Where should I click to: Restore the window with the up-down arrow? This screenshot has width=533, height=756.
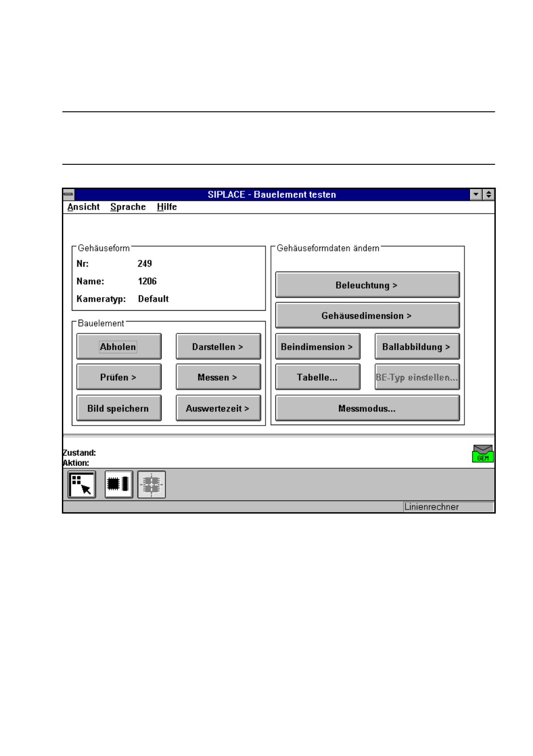(488, 194)
